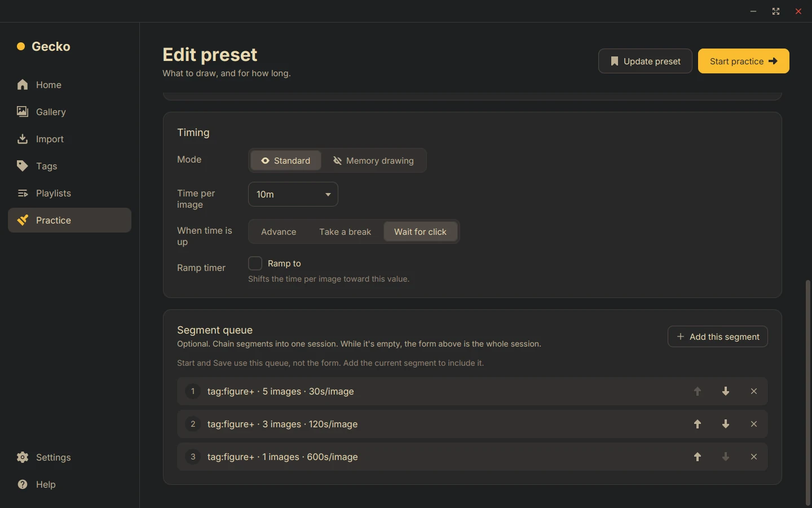Click segment number badge 2
812x508 pixels.
click(x=193, y=424)
